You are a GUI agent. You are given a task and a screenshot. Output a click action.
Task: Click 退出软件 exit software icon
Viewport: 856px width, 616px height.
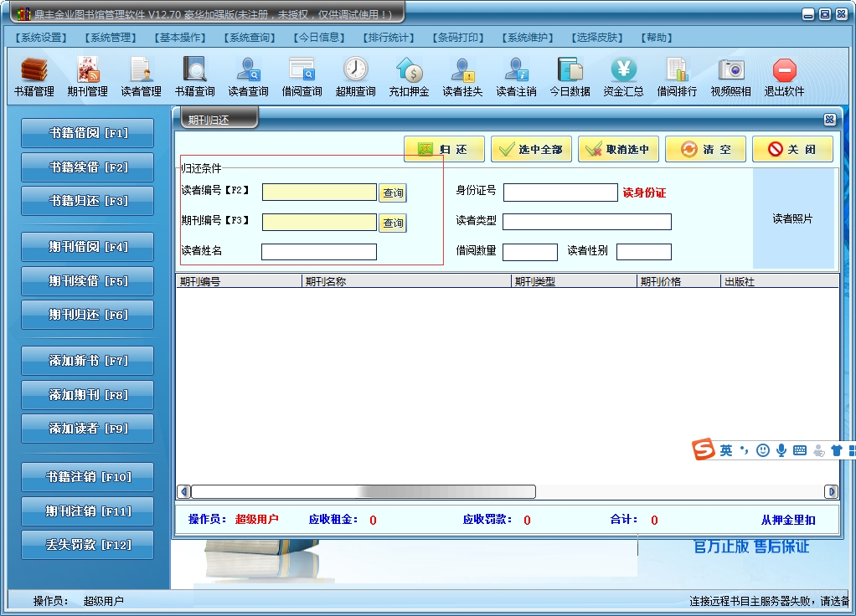784,76
